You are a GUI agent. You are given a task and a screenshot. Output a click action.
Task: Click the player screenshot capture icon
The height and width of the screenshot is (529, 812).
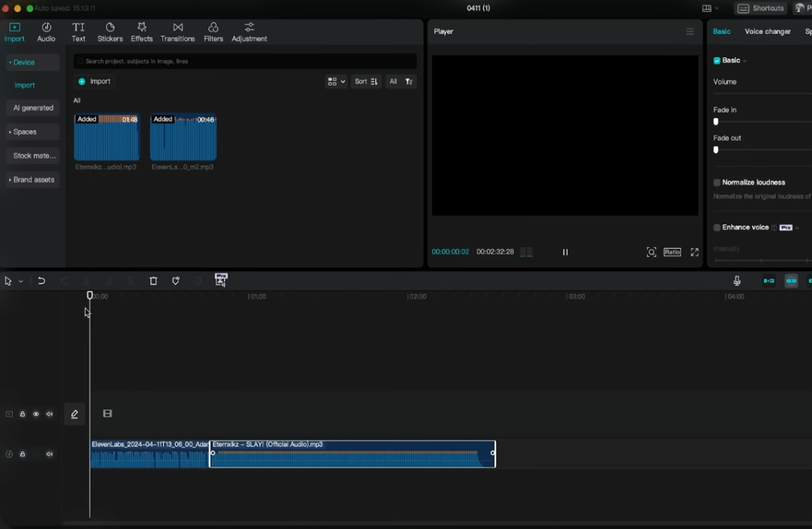pos(651,252)
